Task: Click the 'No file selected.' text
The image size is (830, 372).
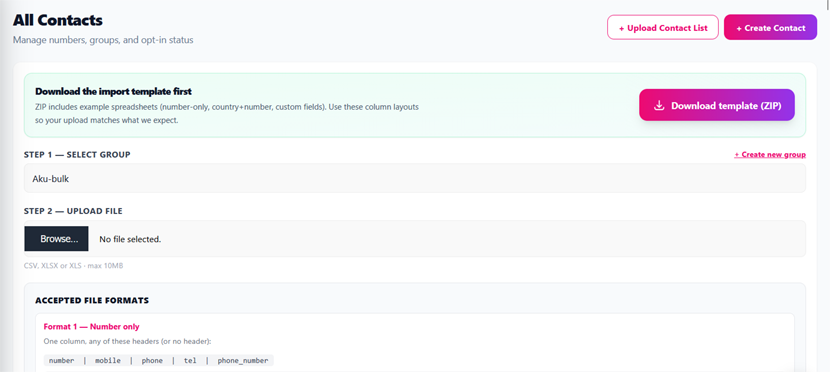Action: coord(130,239)
